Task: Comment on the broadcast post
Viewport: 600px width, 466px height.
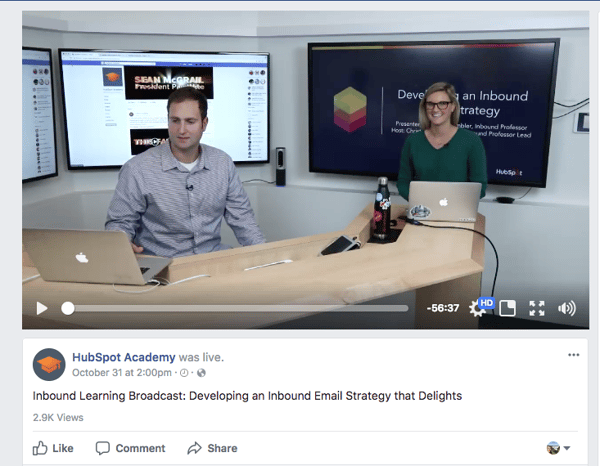Action: pos(130,448)
